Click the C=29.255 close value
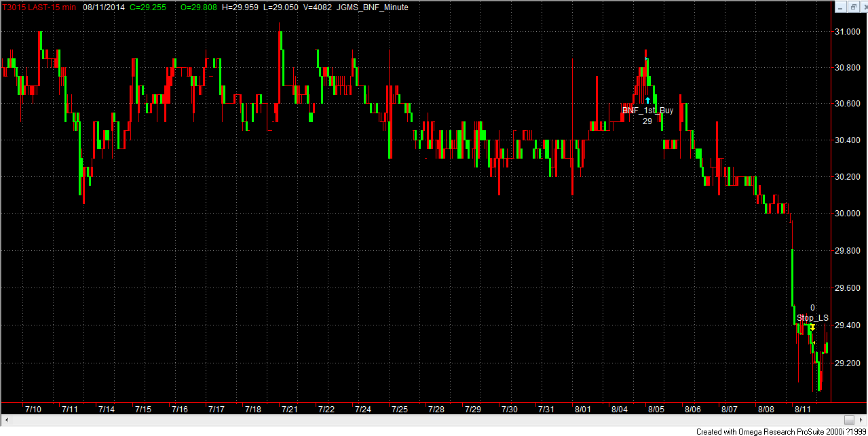Viewport: 868px width, 436px height. pos(148,7)
